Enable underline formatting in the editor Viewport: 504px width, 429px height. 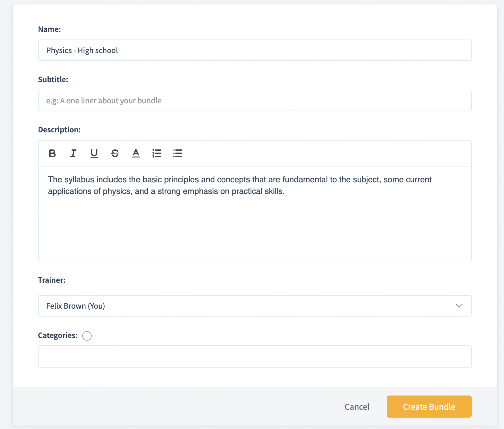pyautogui.click(x=94, y=154)
